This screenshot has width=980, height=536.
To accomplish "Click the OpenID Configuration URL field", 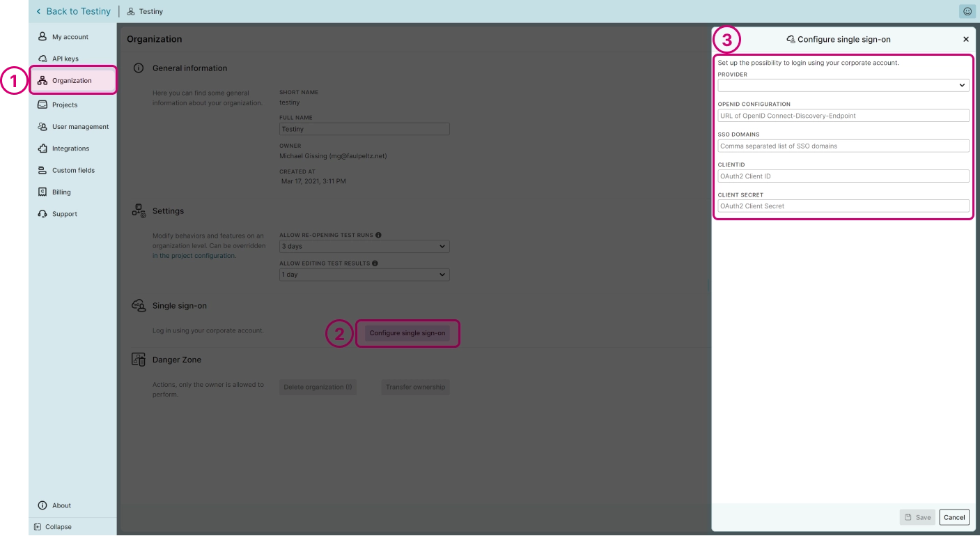I will pyautogui.click(x=843, y=116).
